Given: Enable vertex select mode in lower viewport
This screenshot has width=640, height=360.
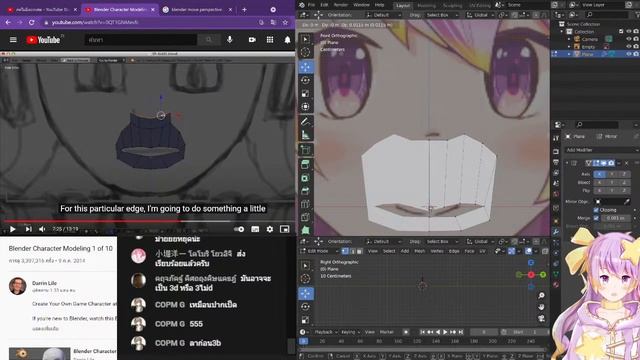Looking at the screenshot, I should tap(345, 251).
